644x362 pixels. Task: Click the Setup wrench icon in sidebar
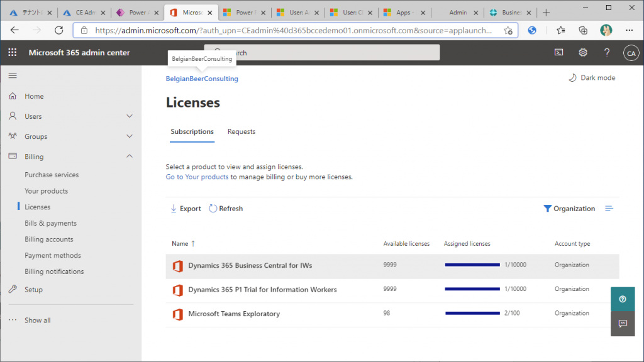(13, 289)
